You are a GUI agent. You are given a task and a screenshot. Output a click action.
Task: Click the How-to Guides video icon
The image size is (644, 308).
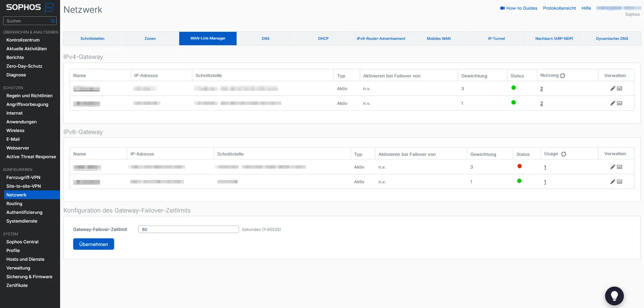click(502, 8)
